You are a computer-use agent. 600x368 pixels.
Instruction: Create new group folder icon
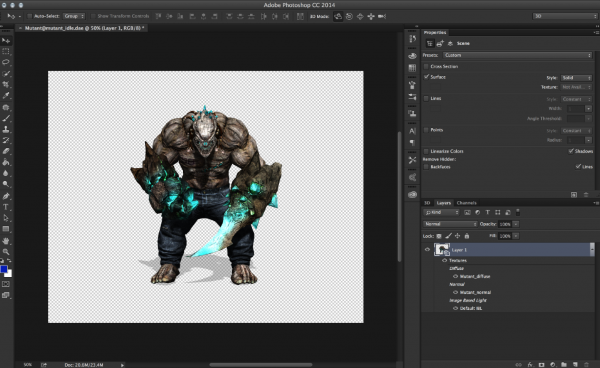click(x=564, y=365)
